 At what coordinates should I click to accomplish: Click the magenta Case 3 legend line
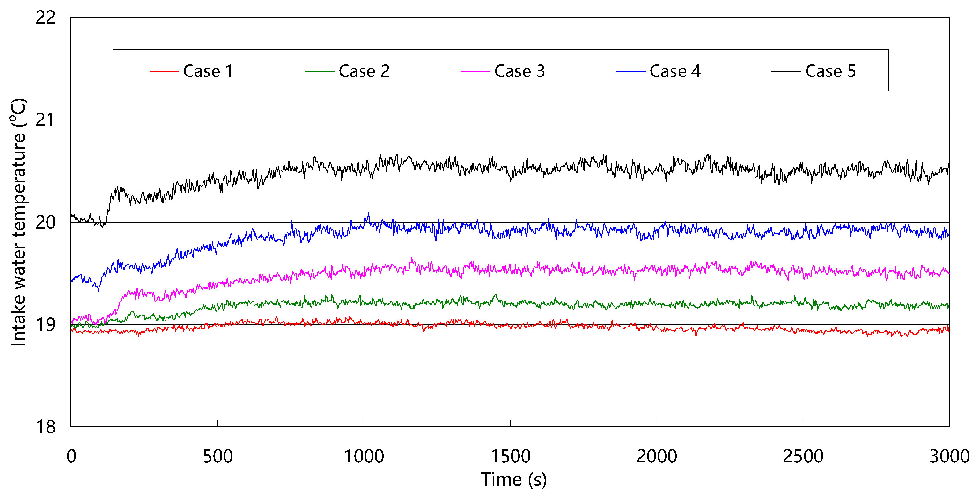point(475,71)
